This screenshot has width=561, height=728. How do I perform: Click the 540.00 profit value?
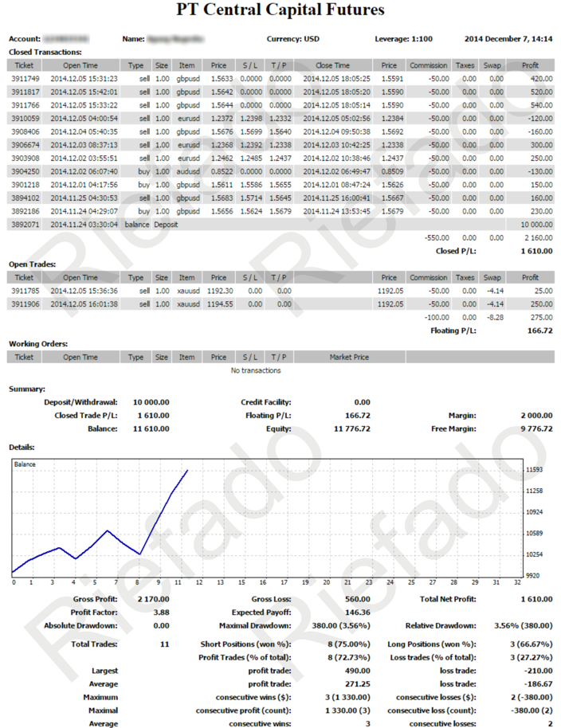(x=542, y=105)
